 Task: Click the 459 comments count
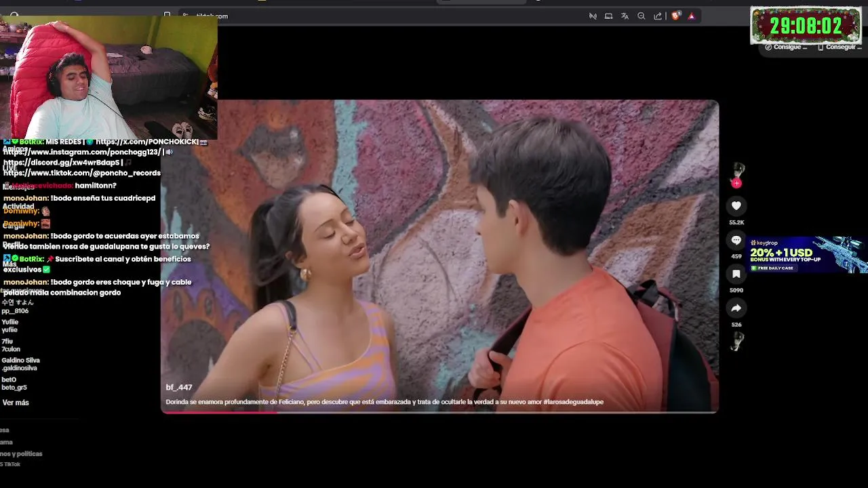tap(736, 256)
